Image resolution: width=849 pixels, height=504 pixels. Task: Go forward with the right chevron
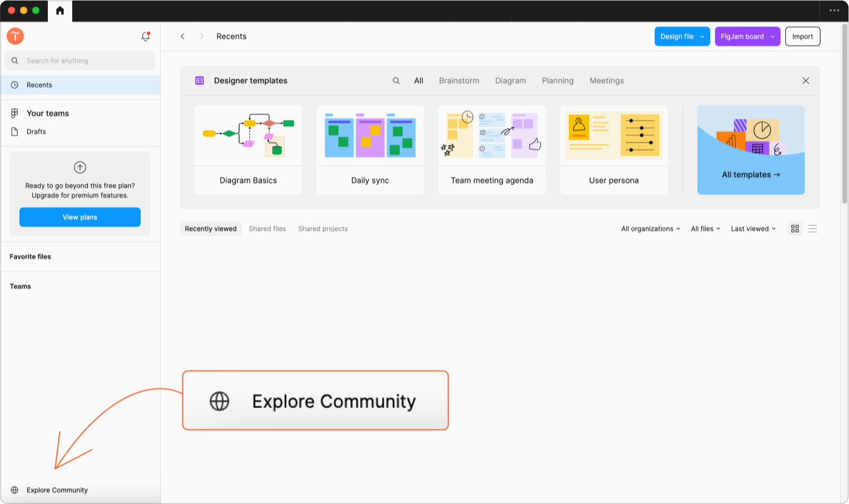coord(202,36)
